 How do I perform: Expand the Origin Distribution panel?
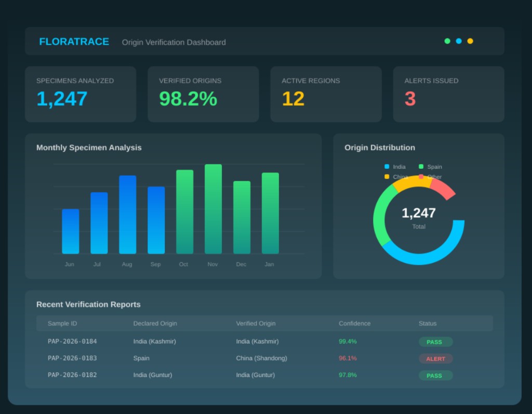coord(380,148)
